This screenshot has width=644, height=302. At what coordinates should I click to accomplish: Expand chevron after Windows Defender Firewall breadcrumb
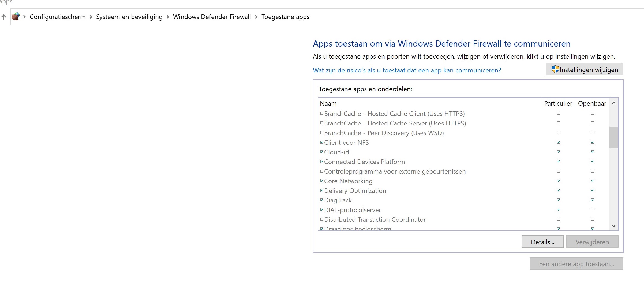coord(256,17)
